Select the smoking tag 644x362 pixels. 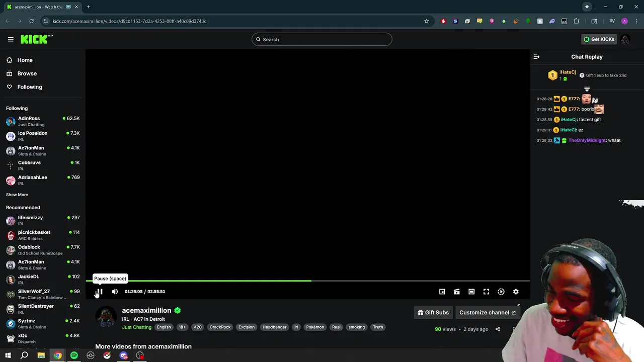click(357, 327)
